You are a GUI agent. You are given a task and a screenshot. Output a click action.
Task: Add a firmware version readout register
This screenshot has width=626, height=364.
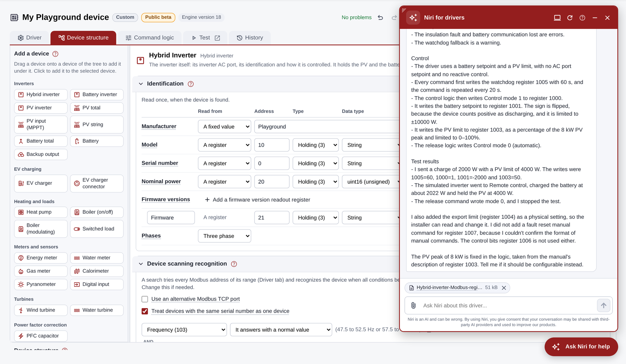(x=257, y=200)
